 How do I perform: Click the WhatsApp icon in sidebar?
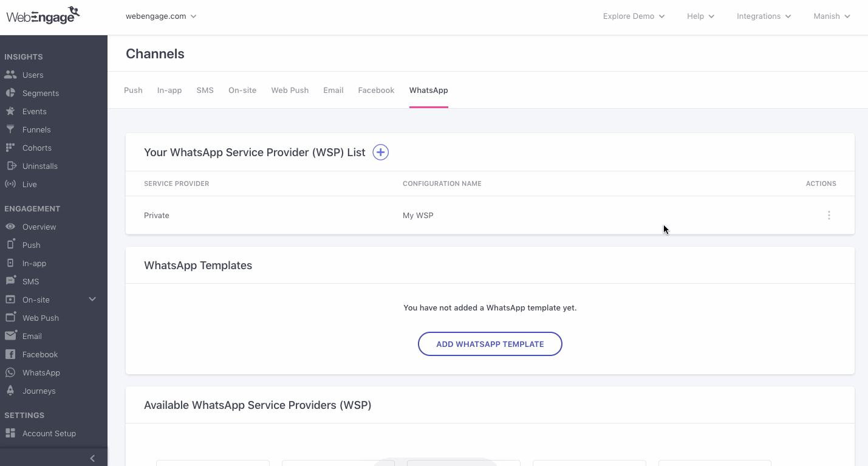click(10, 372)
